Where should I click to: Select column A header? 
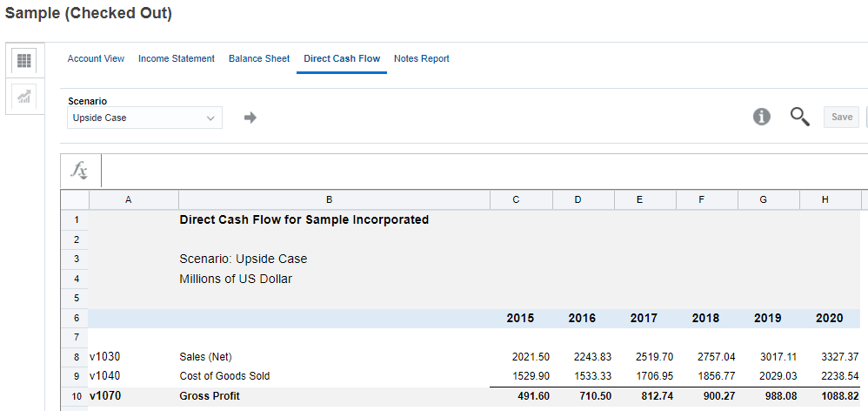[133, 200]
